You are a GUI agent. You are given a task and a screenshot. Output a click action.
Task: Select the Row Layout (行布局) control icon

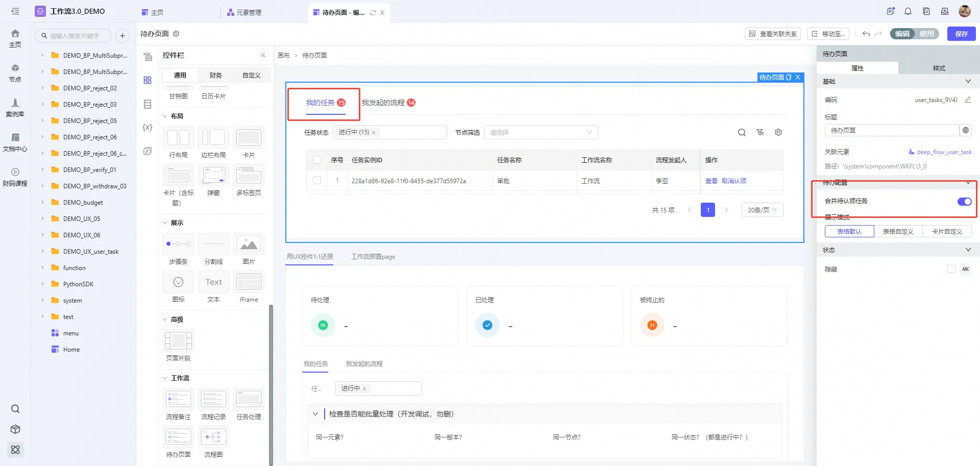click(178, 137)
